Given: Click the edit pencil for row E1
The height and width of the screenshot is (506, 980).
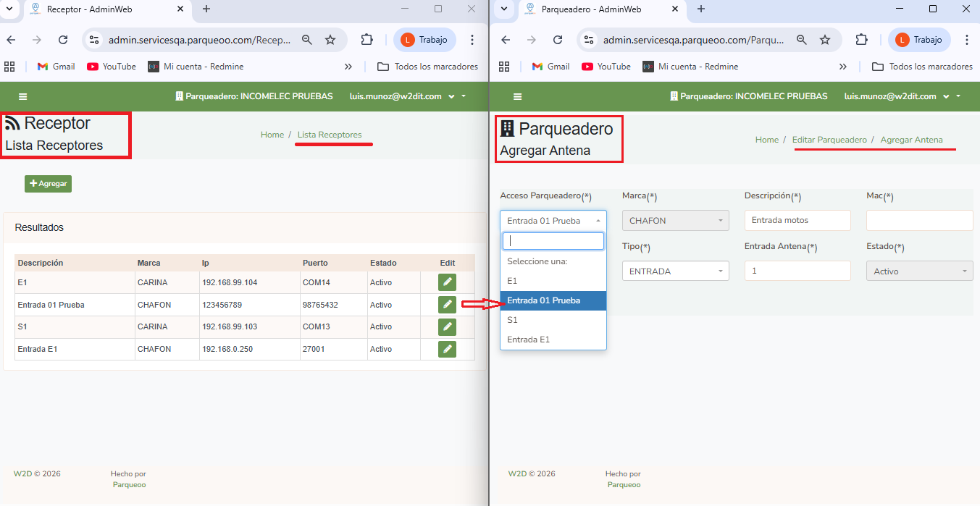Looking at the screenshot, I should (447, 282).
